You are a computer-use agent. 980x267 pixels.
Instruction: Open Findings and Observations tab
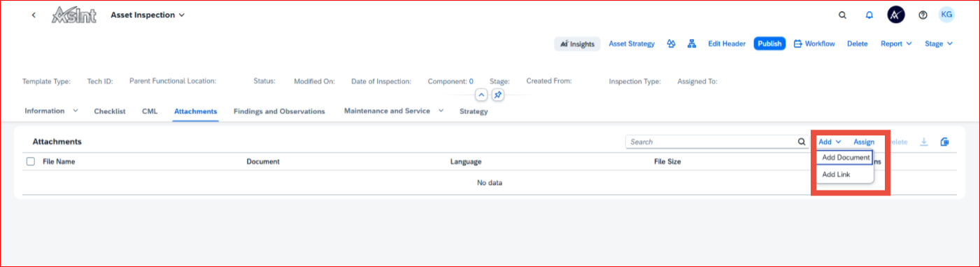pos(279,111)
